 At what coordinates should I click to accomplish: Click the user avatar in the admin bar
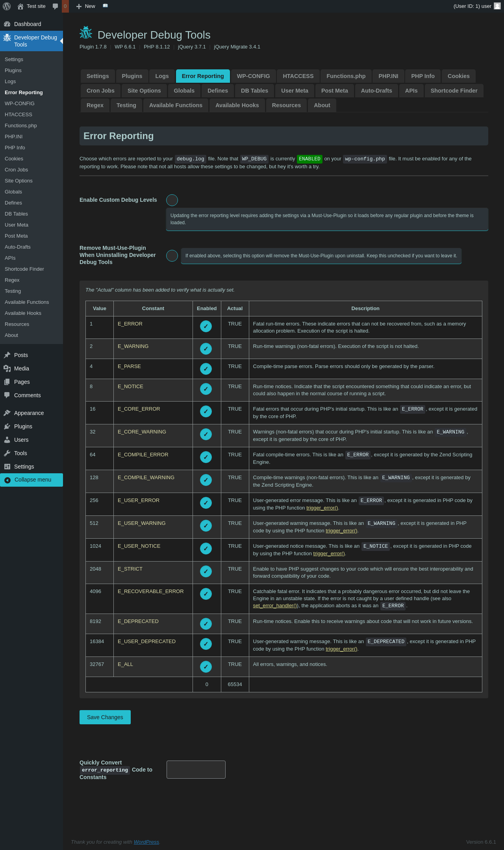[x=497, y=6]
